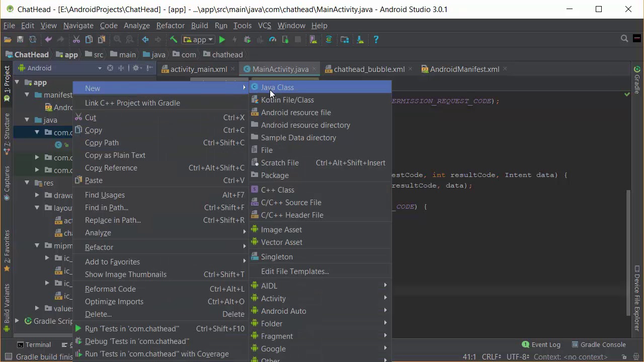Open the Fragment submenu

click(x=320, y=336)
